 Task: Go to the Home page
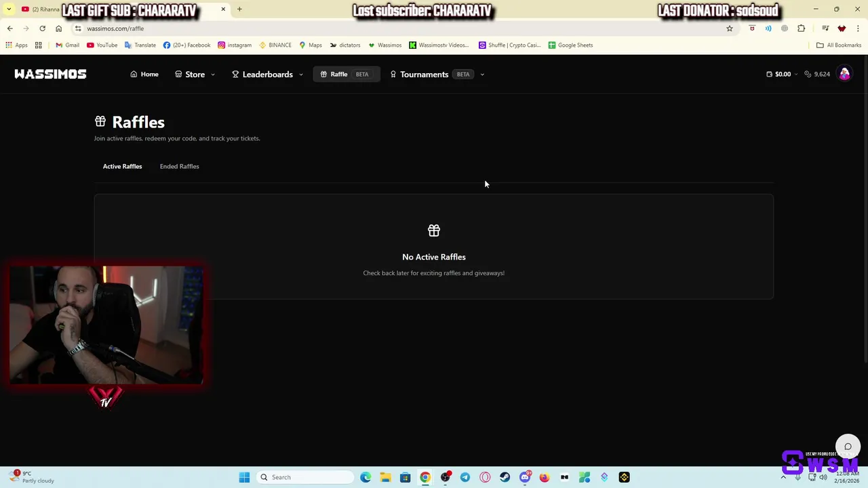pos(144,74)
